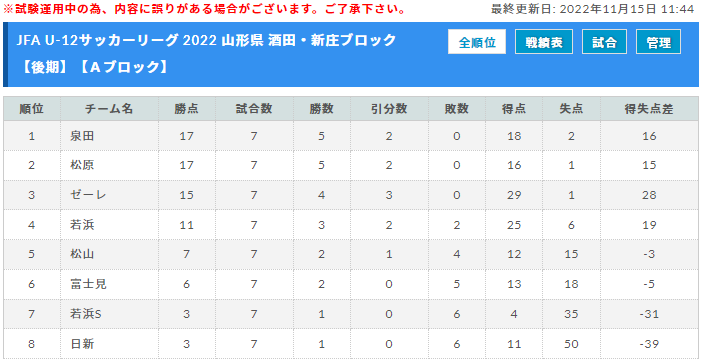702x363 pixels.
Task: Select team name 泉田 in row one
Action: click(82, 136)
